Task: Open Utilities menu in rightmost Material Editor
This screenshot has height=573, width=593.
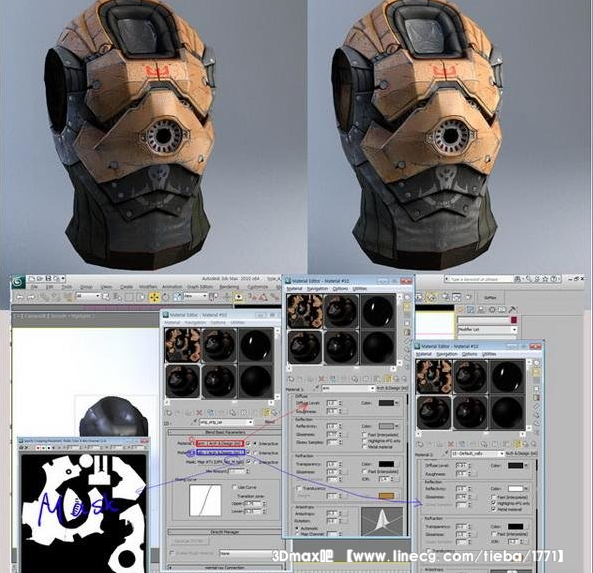Action: 489,354
